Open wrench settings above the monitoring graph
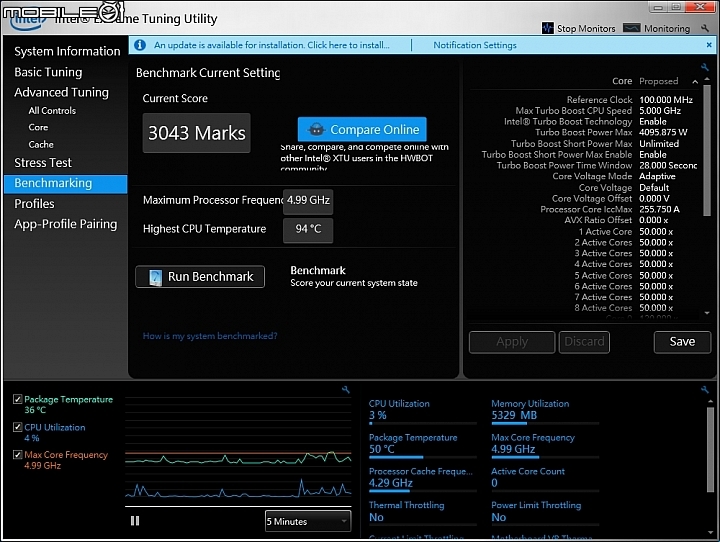Viewport: 720px width, 542px height. [346, 390]
